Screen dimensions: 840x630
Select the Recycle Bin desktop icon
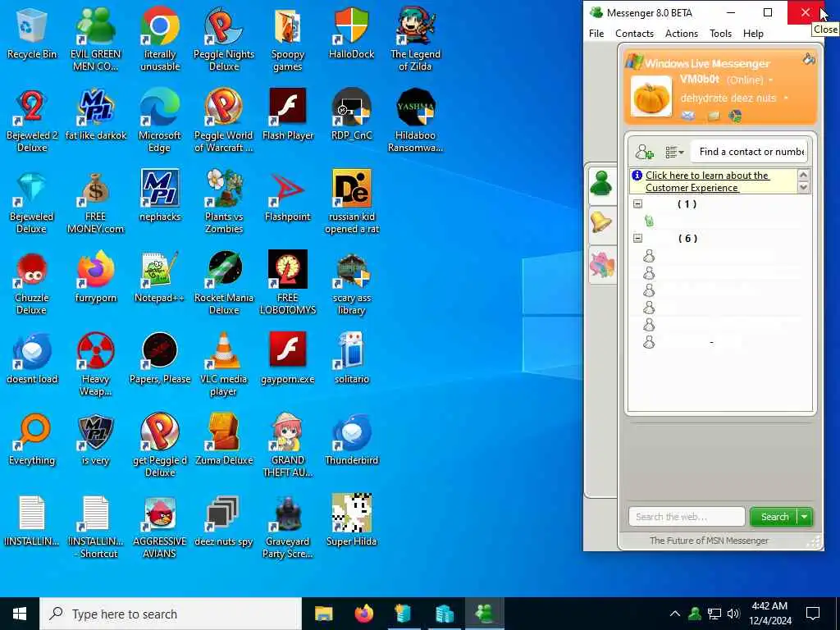[x=32, y=33]
